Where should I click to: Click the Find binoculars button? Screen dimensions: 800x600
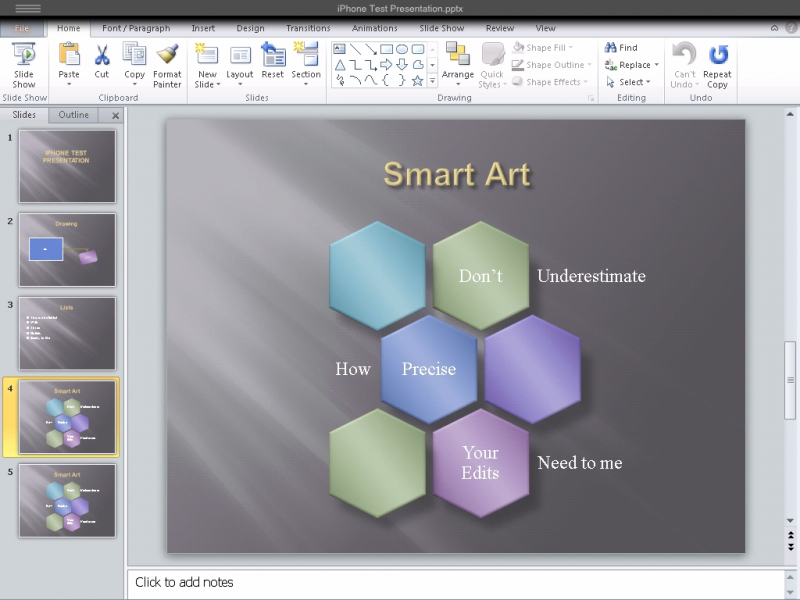coord(621,47)
